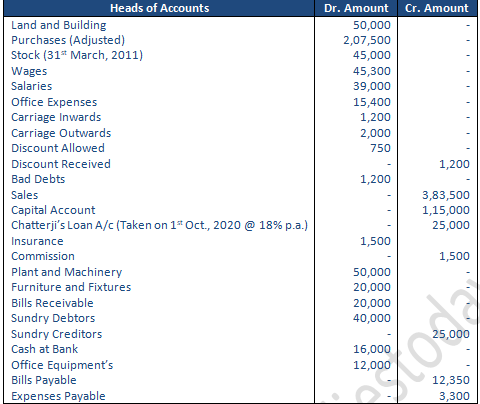Select the 'Sundry Debtors' label

[x=53, y=318]
